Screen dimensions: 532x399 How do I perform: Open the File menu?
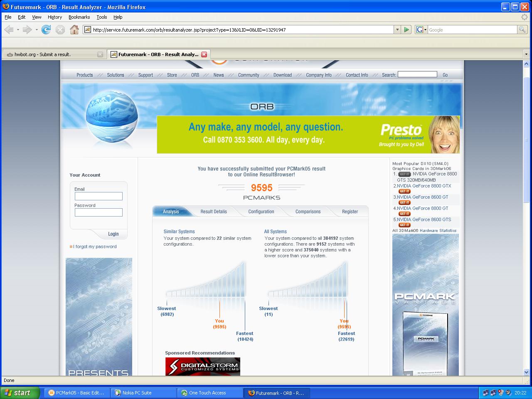click(x=8, y=17)
